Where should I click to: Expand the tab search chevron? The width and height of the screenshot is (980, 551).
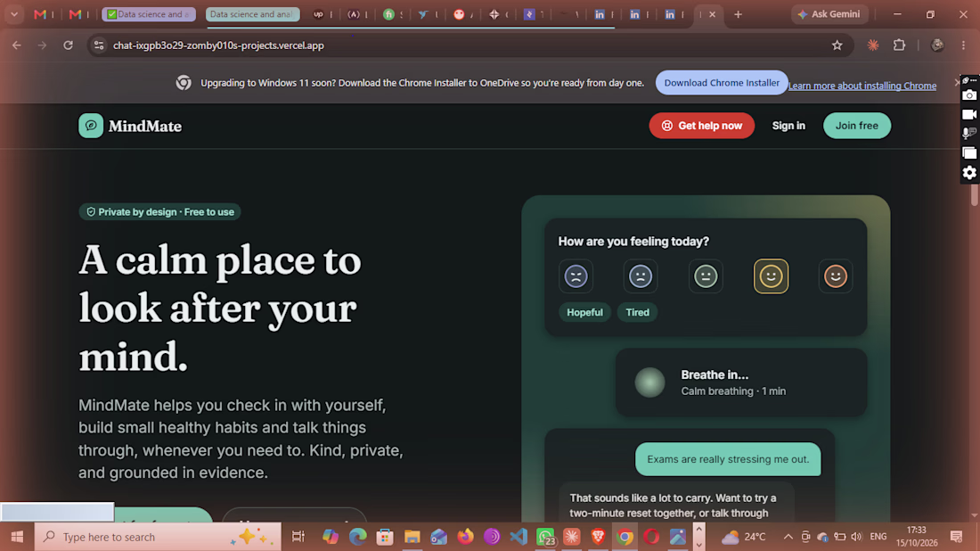click(x=13, y=13)
